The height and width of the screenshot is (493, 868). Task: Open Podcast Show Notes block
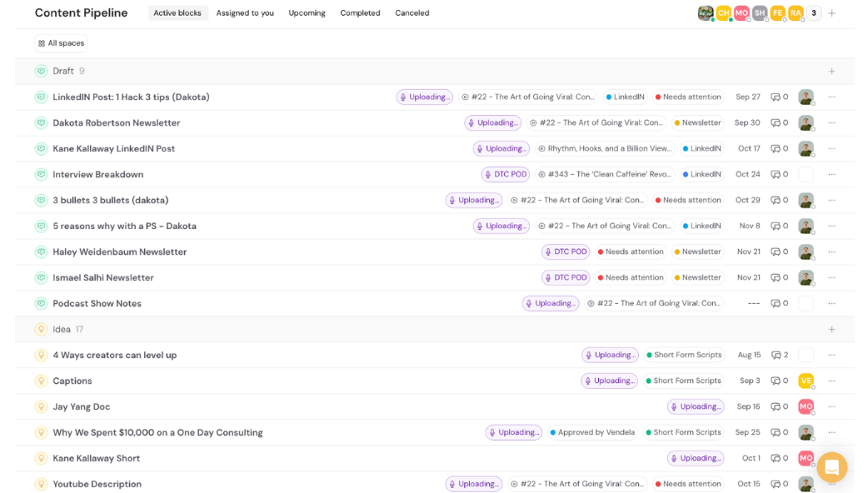tap(97, 303)
